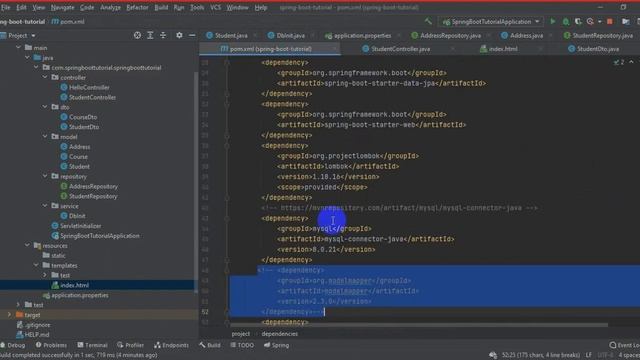Open dropdown arrow beside profiler run icon
This screenshot has height=360, width=640.
pyautogui.click(x=600, y=22)
